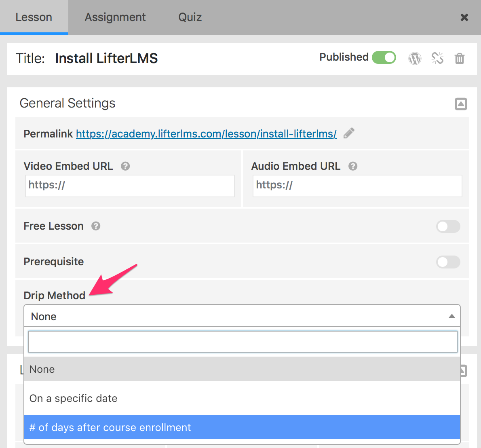481x448 pixels.
Task: Click the pencil icon to edit permalink
Action: click(349, 133)
